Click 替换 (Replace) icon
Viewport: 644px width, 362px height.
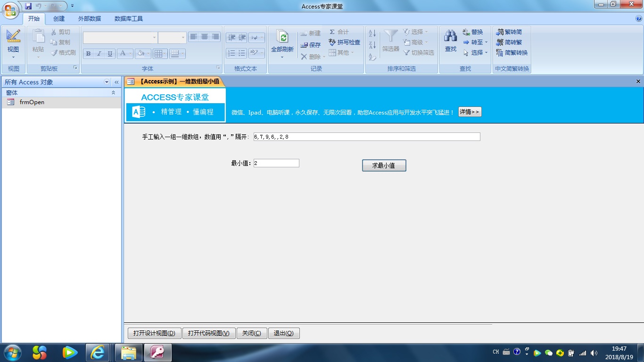(x=466, y=32)
